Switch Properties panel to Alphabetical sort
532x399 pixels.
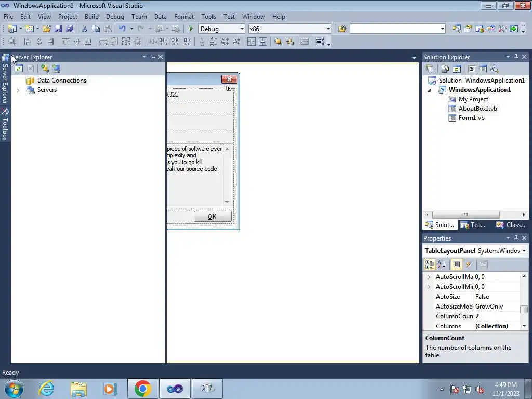442,264
